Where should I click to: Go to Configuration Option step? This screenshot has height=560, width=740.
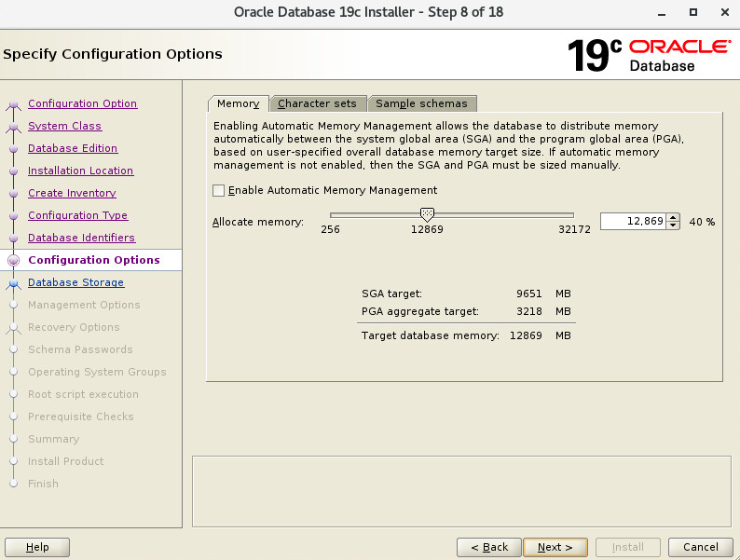tap(83, 103)
